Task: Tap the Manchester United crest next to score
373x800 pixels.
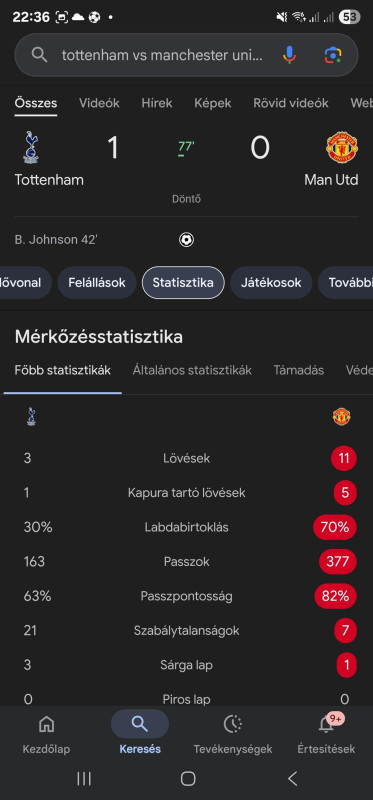Action: 342,147
